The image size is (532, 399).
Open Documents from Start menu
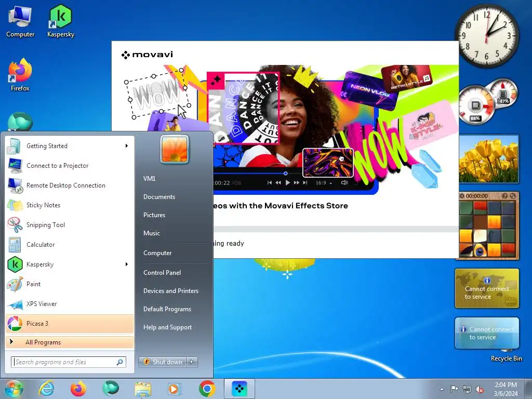(159, 197)
